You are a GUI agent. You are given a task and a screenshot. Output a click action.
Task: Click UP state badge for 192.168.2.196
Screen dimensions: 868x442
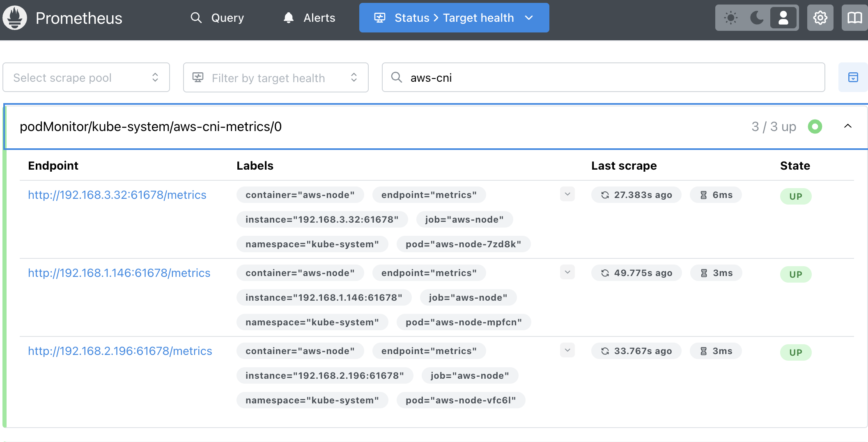pos(795,352)
